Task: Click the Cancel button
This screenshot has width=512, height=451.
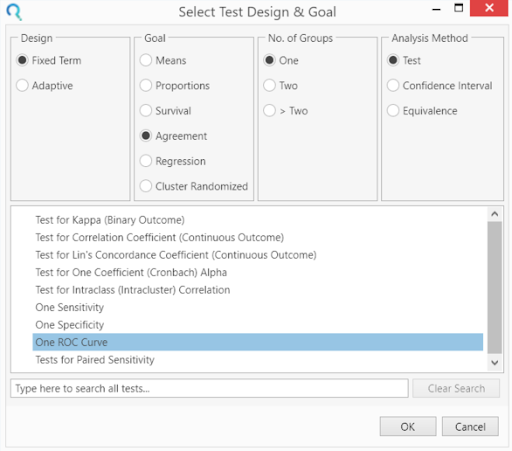Action: (470, 426)
